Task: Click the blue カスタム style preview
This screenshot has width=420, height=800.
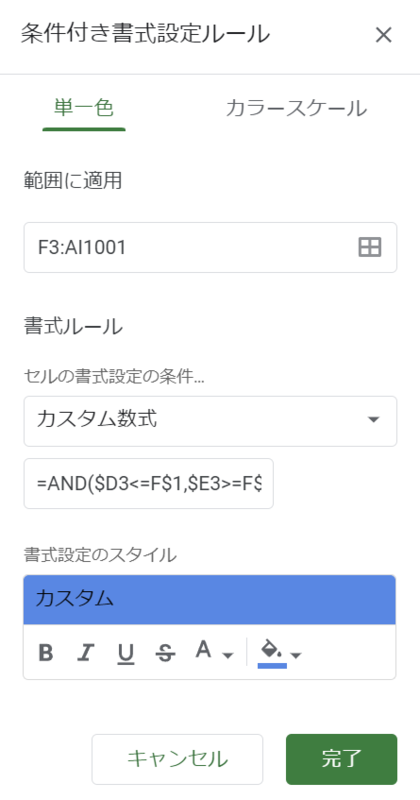Action: pos(210,600)
